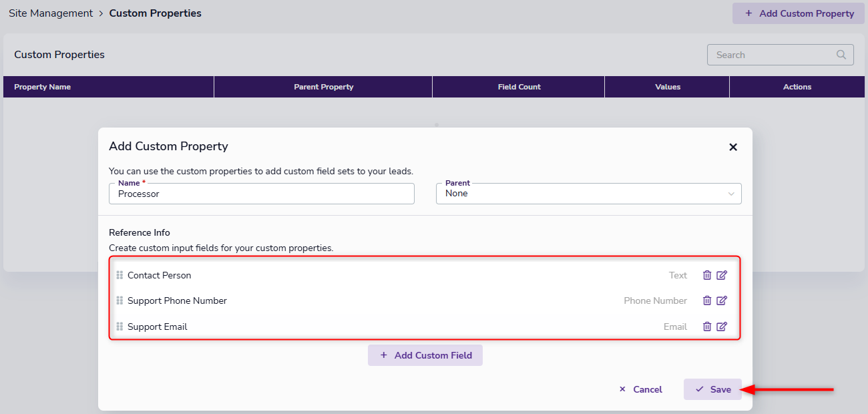868x414 pixels.
Task: Click the Text type label
Action: pos(678,275)
